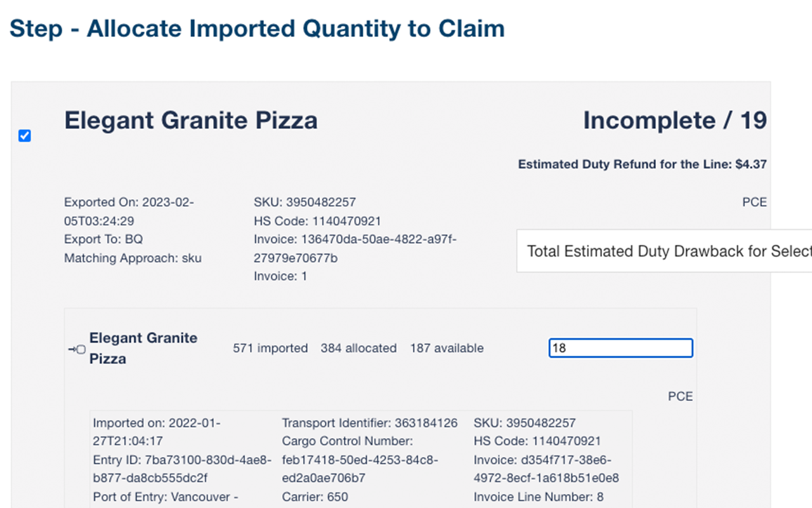Click the Invoice Line Number: 8 text

(538, 497)
